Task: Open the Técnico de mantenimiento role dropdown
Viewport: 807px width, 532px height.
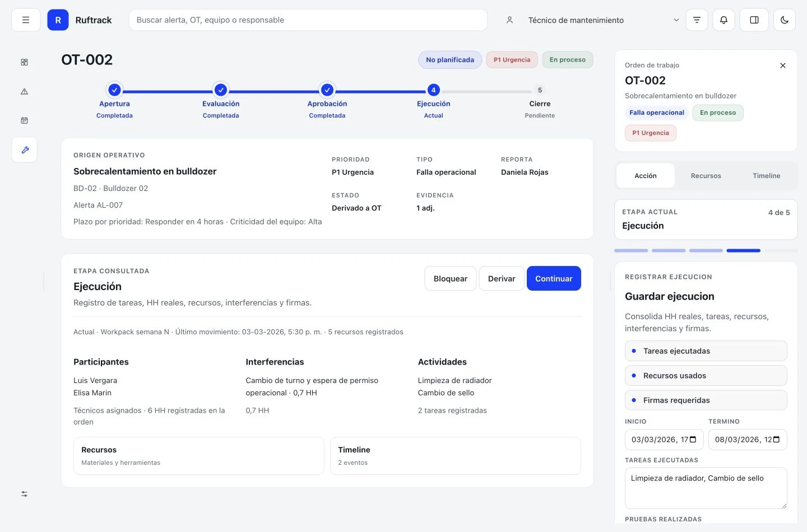Action: click(x=604, y=20)
